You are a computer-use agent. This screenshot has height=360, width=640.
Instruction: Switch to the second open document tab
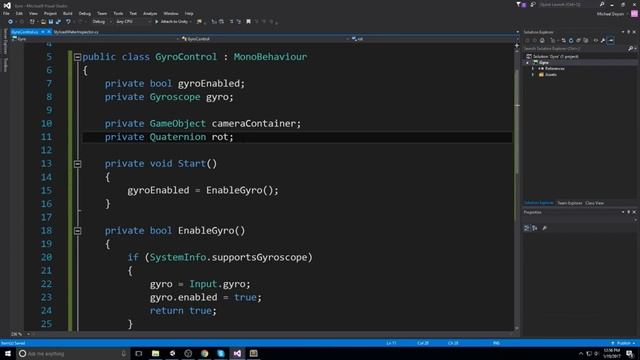click(76, 32)
